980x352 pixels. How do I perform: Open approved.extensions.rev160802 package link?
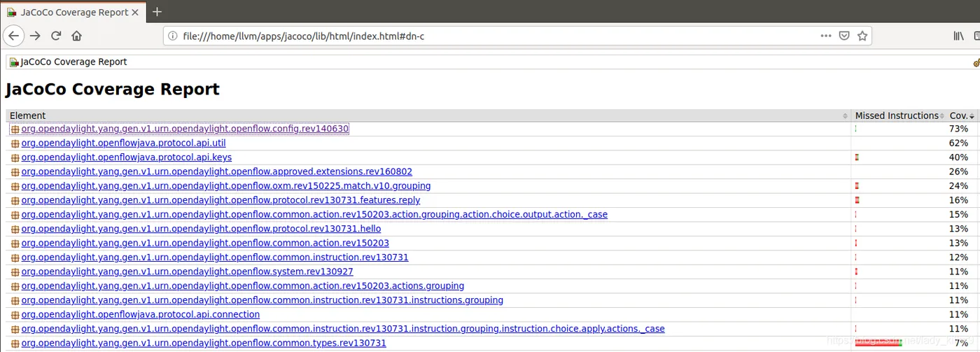tap(217, 171)
